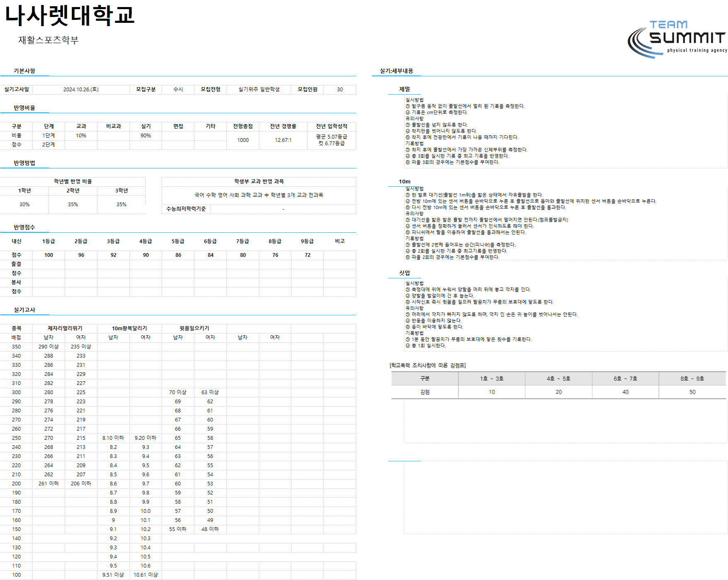Click the 10m subsection heading
Viewport: 728px width, 580px height.
coord(405,182)
